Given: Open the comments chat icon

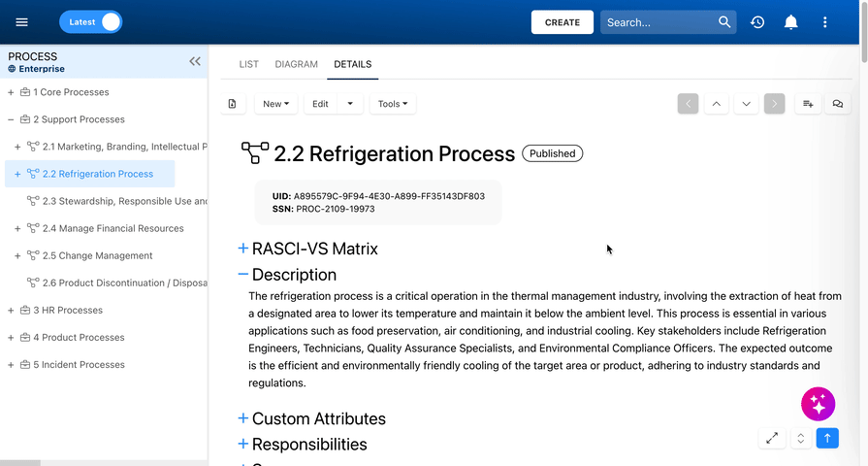Looking at the screenshot, I should pyautogui.click(x=838, y=104).
